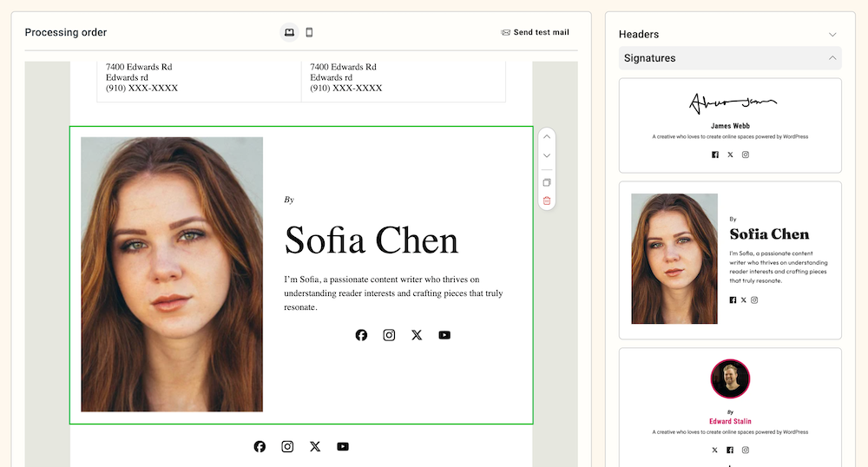The height and width of the screenshot is (467, 868).
Task: Click the James Webb handwritten signature image
Action: [x=733, y=103]
